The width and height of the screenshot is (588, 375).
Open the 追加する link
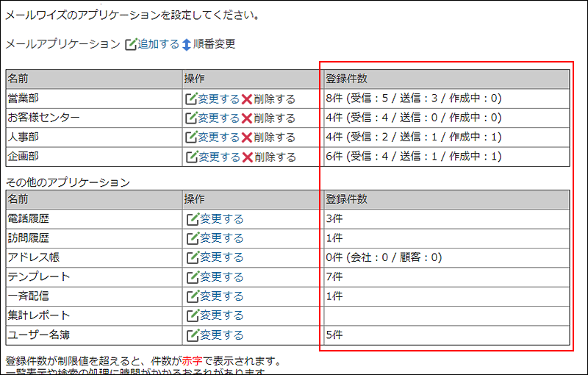coord(158,44)
